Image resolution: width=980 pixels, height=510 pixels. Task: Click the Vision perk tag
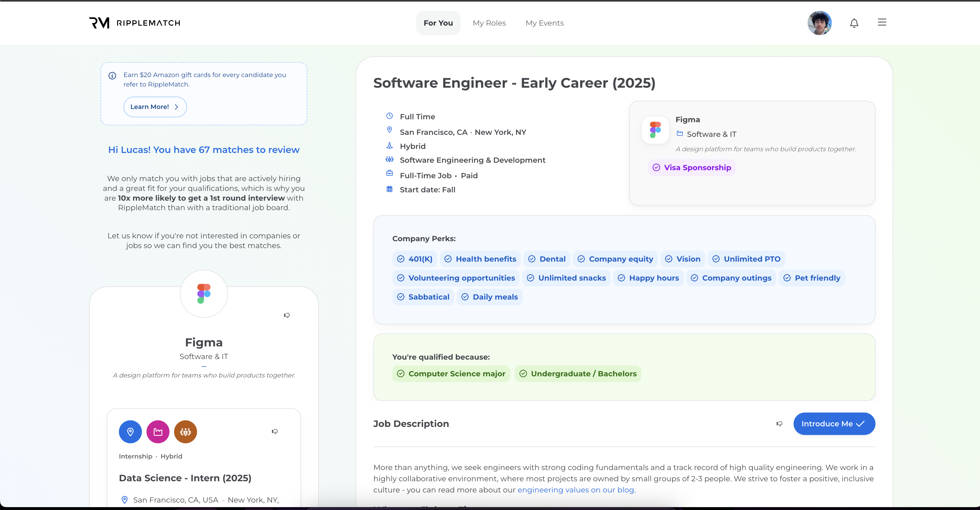(x=682, y=259)
